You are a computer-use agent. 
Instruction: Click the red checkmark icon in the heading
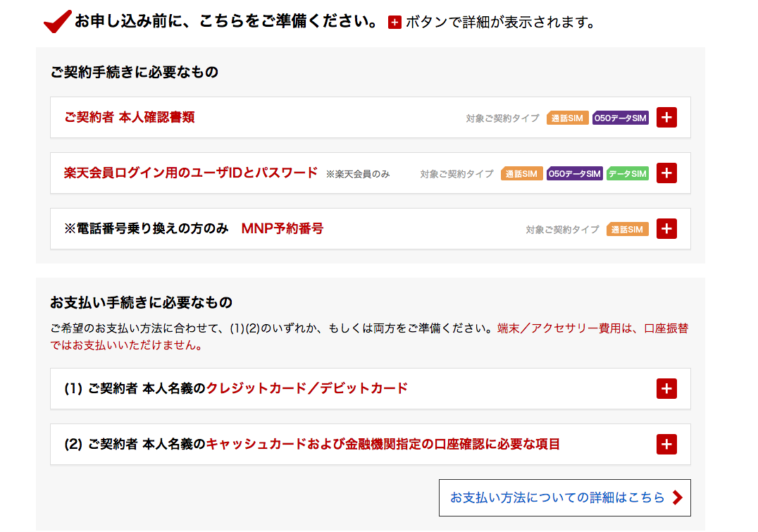pyautogui.click(x=58, y=22)
